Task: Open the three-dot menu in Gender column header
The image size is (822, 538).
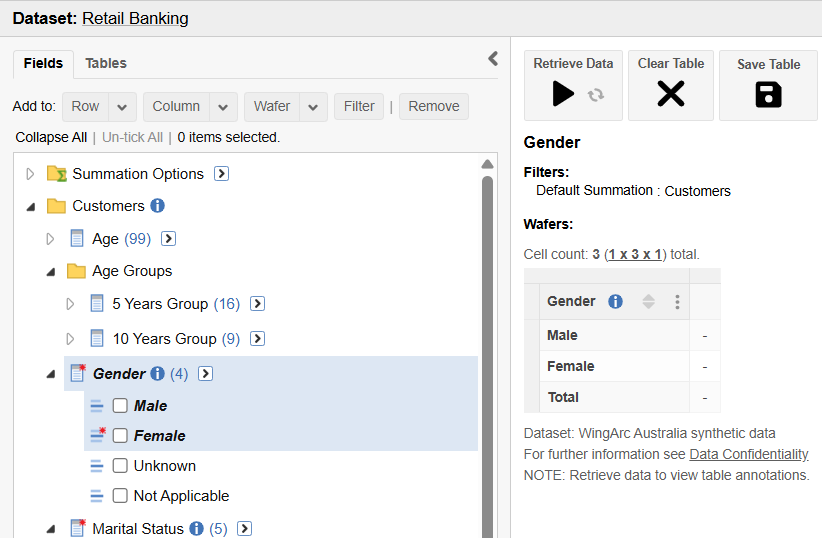Action: point(677,302)
